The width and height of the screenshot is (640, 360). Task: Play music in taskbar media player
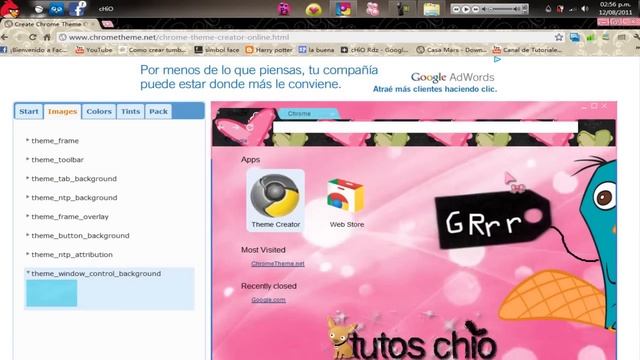pos(466,9)
